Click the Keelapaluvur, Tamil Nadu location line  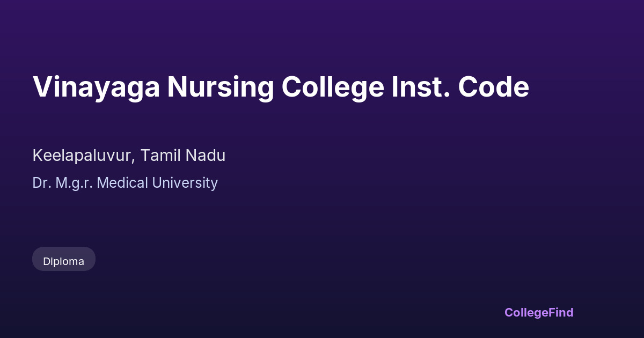(x=129, y=156)
